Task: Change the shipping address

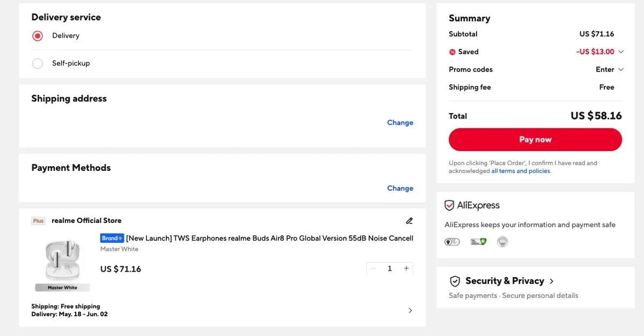Action: [x=400, y=123]
